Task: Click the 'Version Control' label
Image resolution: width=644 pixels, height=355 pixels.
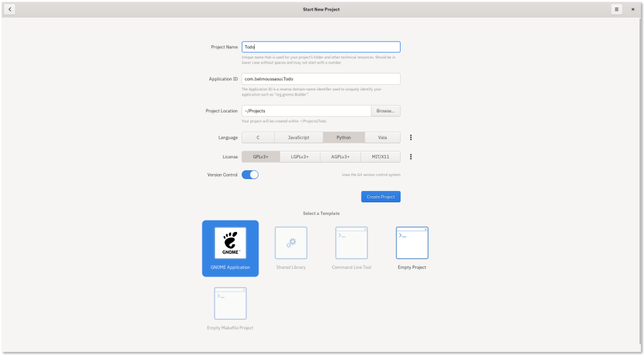Action: [x=222, y=175]
